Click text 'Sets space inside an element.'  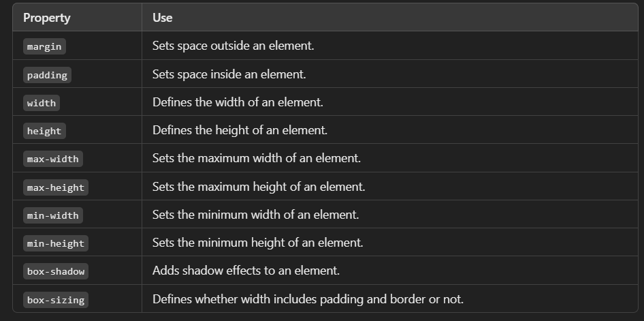click(229, 74)
